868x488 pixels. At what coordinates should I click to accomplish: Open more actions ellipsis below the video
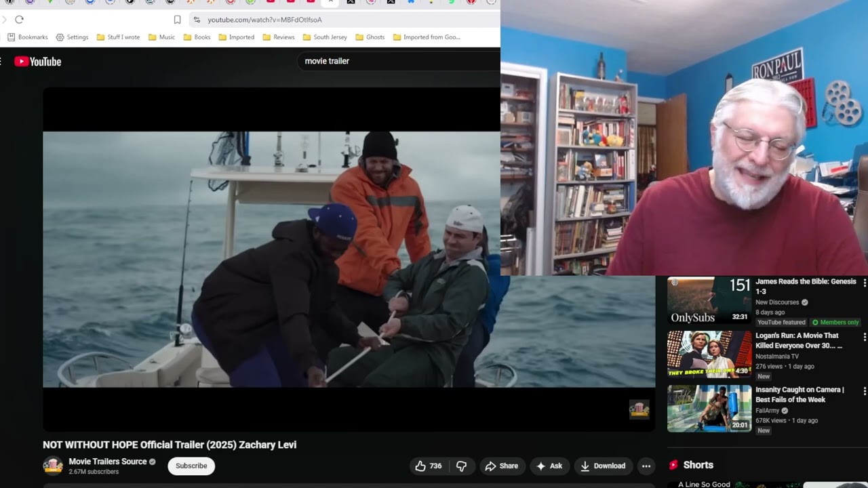coord(646,466)
